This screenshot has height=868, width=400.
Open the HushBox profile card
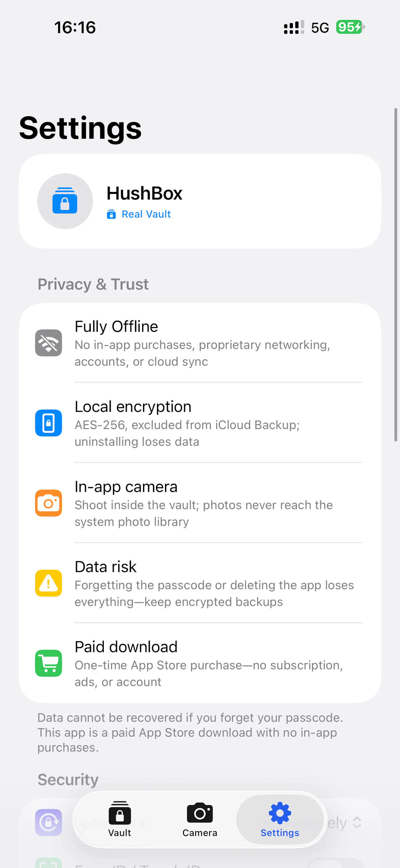(x=200, y=201)
